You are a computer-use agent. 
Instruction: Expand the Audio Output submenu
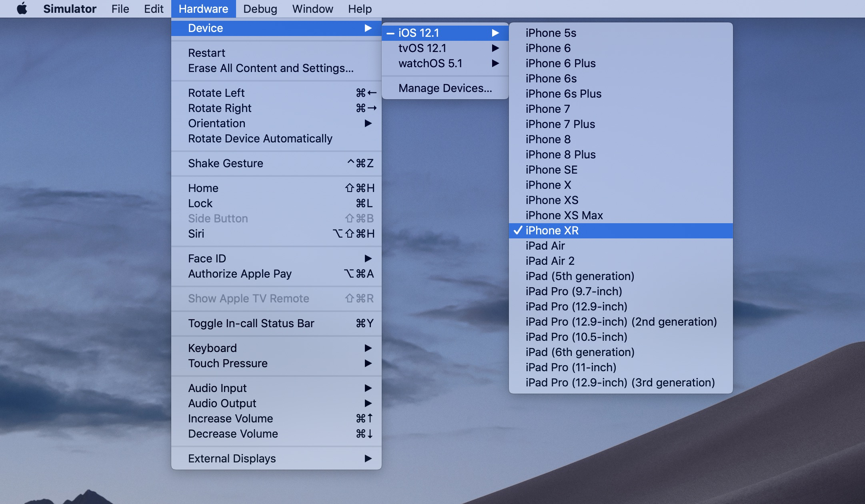(x=276, y=403)
